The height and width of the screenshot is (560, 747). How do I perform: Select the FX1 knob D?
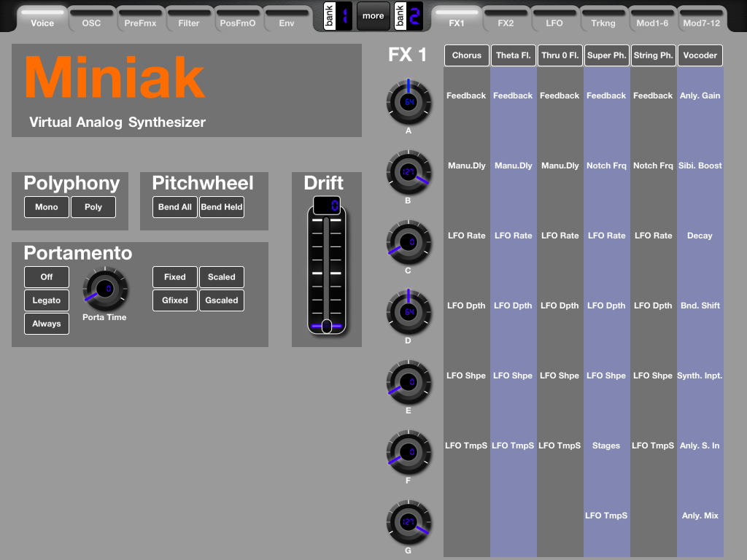(409, 312)
